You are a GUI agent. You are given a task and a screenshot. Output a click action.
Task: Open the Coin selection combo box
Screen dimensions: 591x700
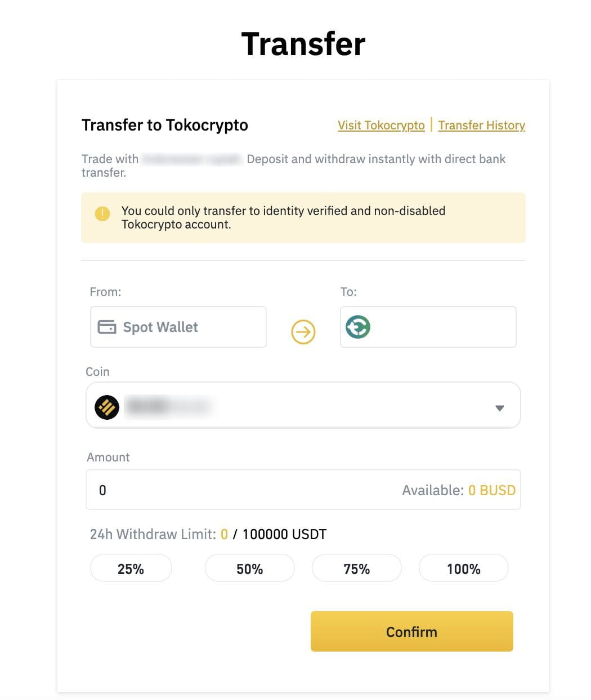(303, 405)
